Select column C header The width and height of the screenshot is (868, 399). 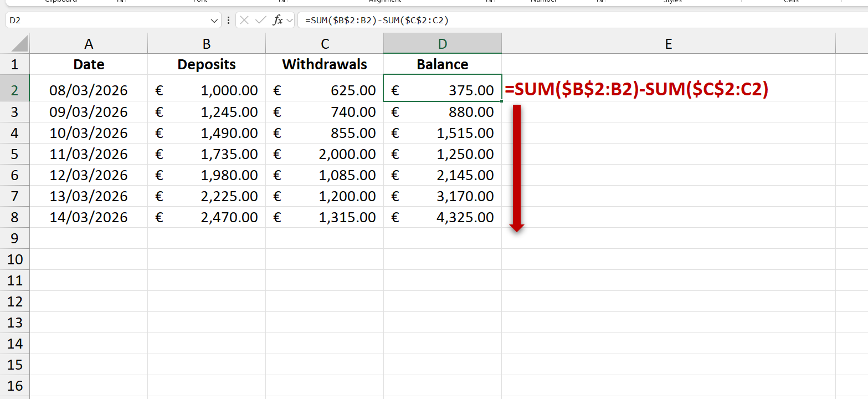pos(325,44)
